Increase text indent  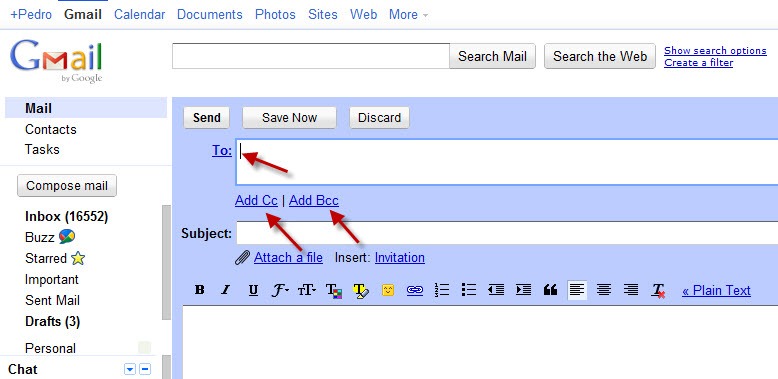pyautogui.click(x=523, y=290)
